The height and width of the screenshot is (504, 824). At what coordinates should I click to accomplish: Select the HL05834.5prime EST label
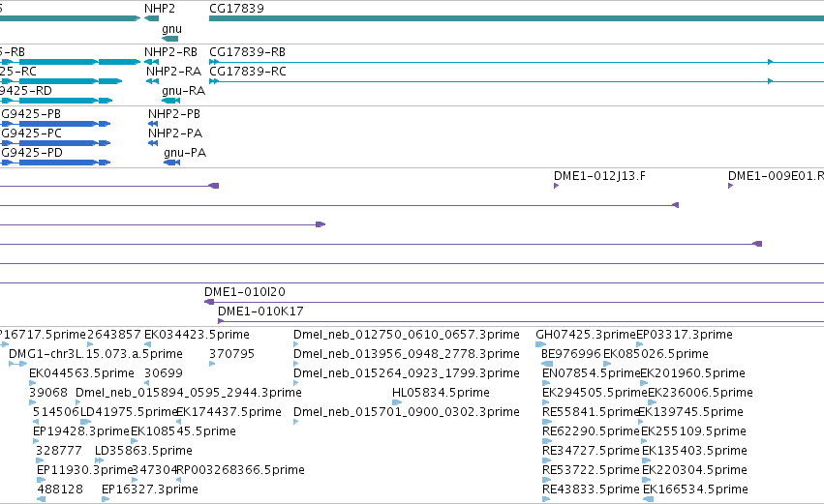[x=441, y=393]
